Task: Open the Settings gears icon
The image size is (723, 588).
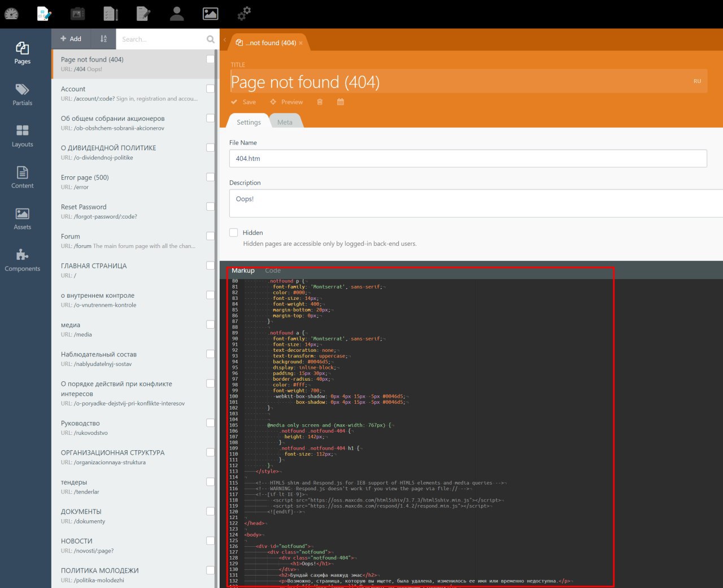Action: [243, 14]
